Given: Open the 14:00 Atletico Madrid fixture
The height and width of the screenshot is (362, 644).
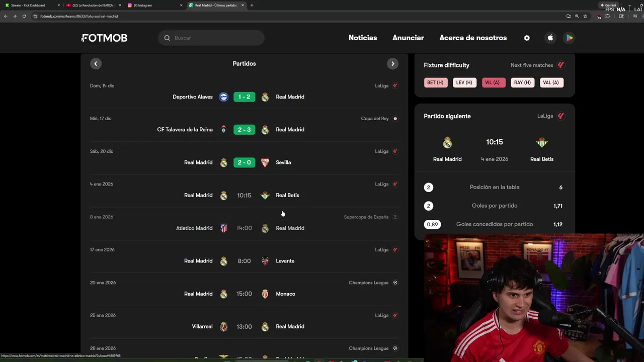Looking at the screenshot, I should click(244, 228).
